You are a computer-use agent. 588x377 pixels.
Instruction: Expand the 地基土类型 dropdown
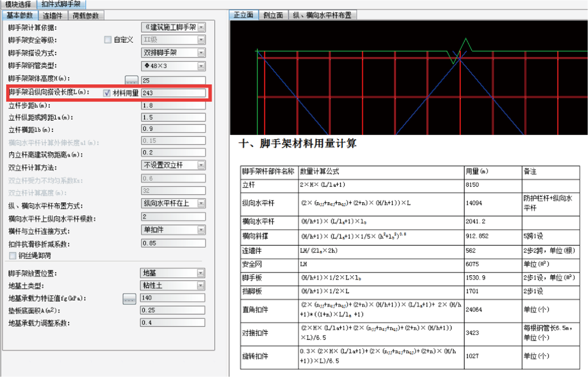pos(201,285)
